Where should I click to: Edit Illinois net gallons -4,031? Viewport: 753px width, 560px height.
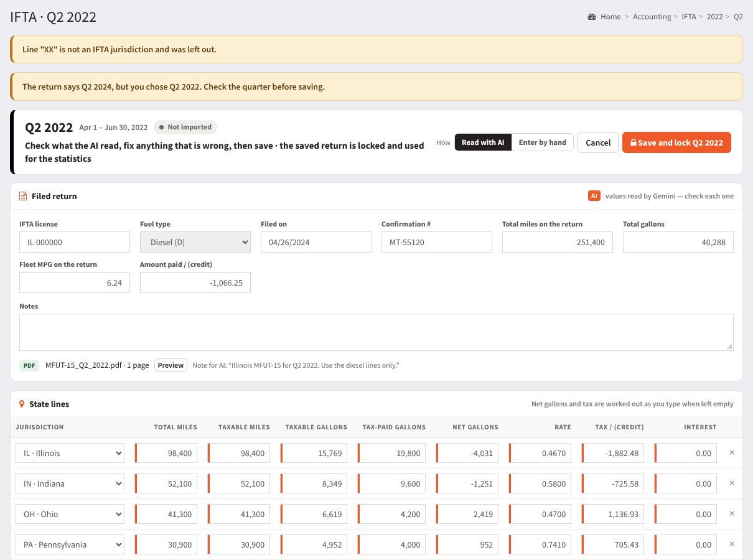467,453
